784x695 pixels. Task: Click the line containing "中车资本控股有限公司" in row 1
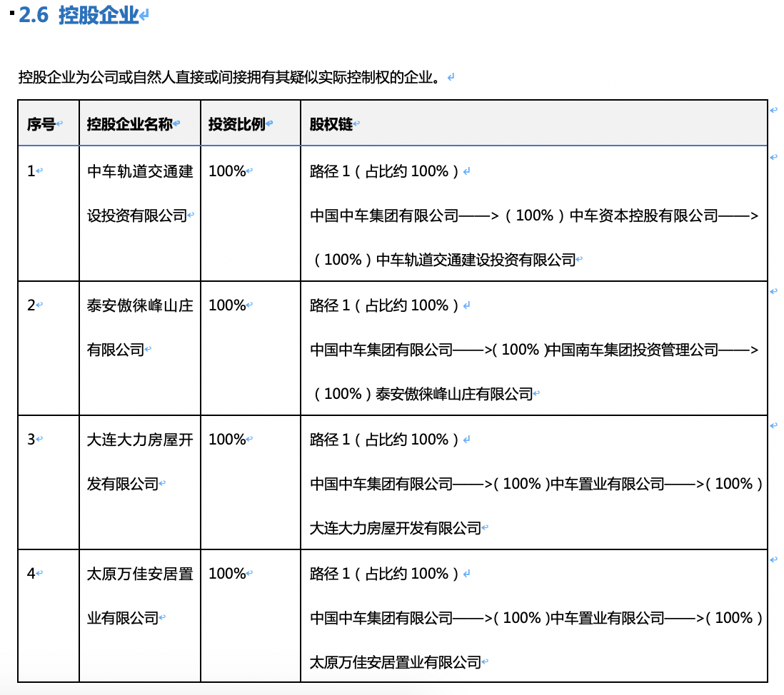(x=535, y=215)
